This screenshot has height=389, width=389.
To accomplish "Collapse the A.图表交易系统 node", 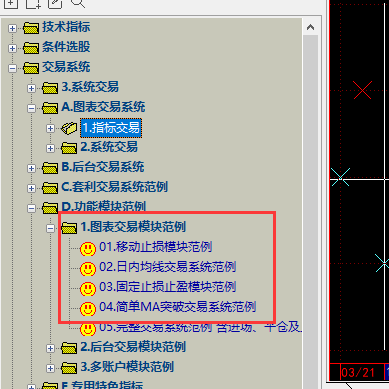I will (x=31, y=108).
